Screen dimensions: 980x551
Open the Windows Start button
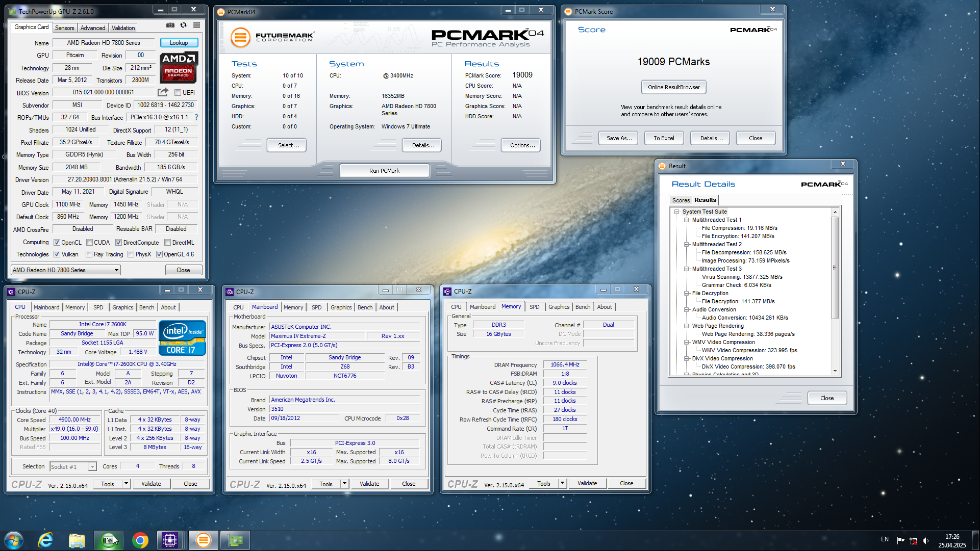pyautogui.click(x=14, y=540)
